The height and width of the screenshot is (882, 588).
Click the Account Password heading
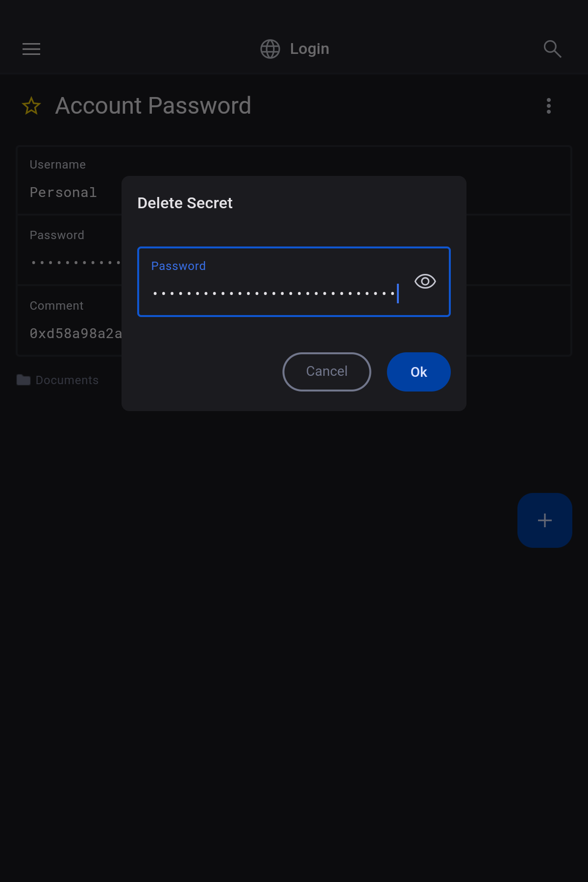click(x=153, y=106)
